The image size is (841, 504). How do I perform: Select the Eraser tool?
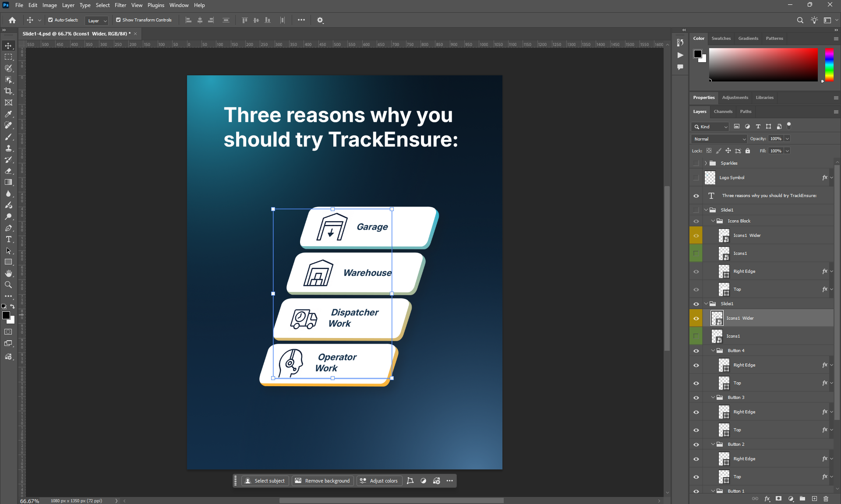point(8,171)
